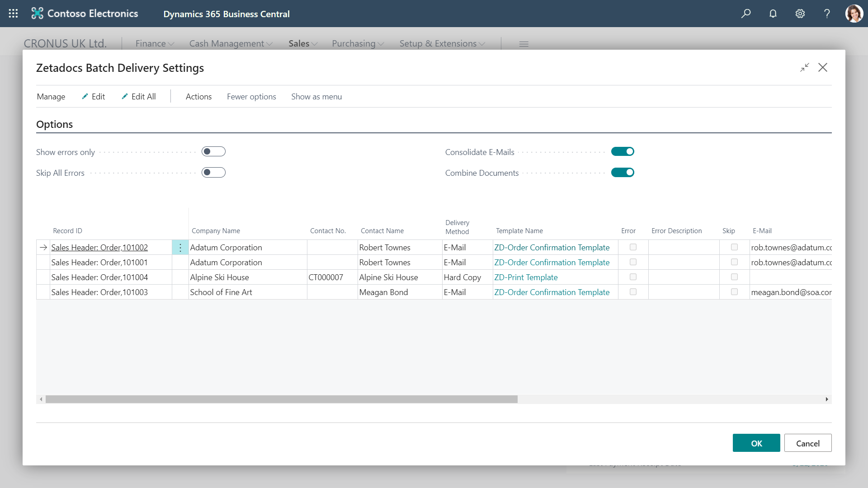Disable the Consolidate E-Mails toggle
This screenshot has height=488, width=868.
coord(623,152)
